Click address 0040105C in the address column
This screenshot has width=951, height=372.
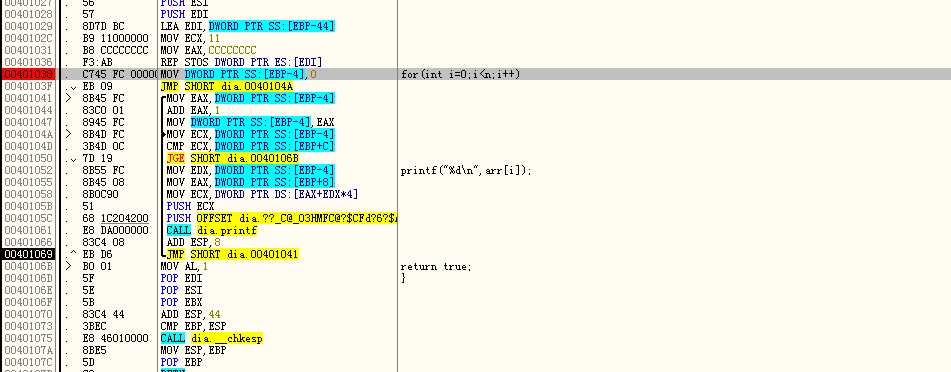pos(29,218)
